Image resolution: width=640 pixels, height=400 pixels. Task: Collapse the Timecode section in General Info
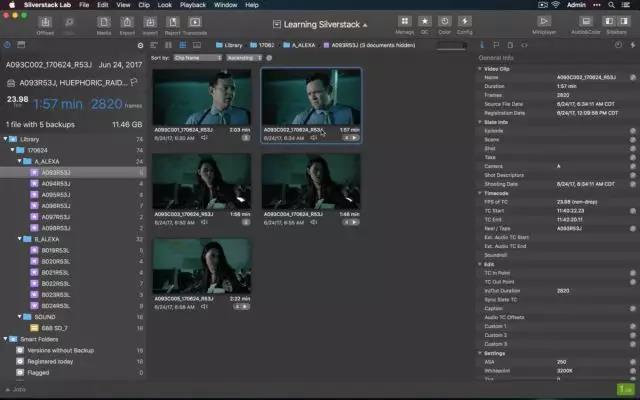(480, 193)
